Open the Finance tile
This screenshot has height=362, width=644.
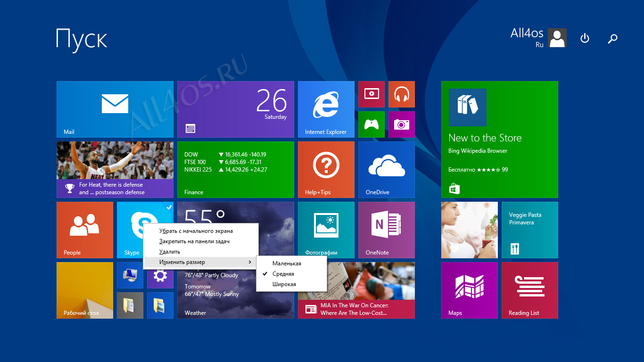[x=236, y=170]
